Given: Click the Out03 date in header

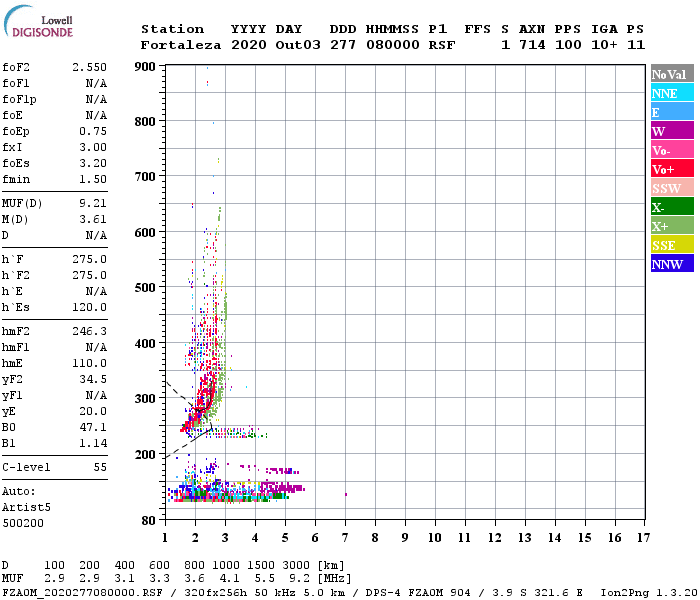Looking at the screenshot, I should [298, 45].
